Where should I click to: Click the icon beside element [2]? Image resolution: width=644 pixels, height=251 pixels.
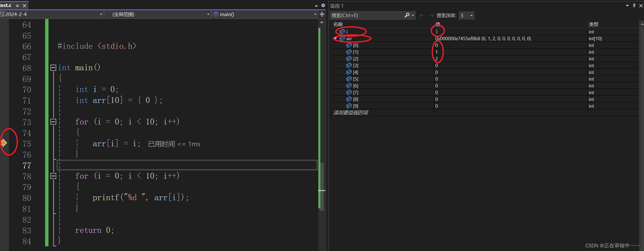(x=349, y=59)
